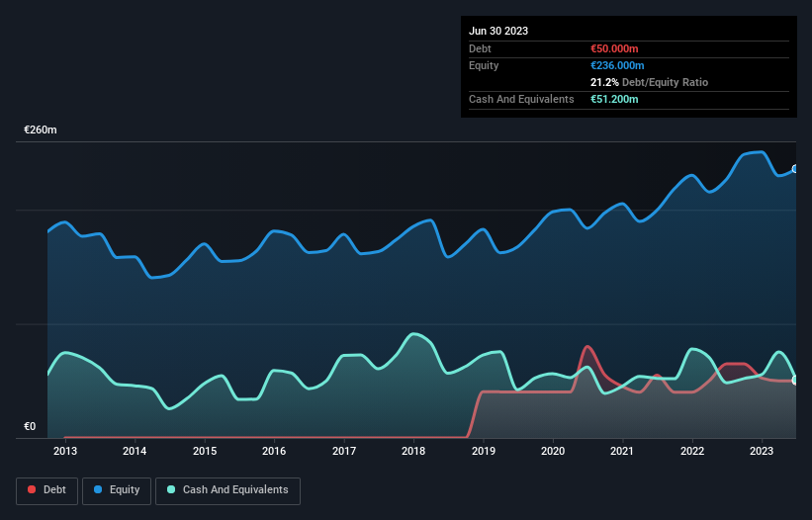Click the 2023 year label

[762, 452]
